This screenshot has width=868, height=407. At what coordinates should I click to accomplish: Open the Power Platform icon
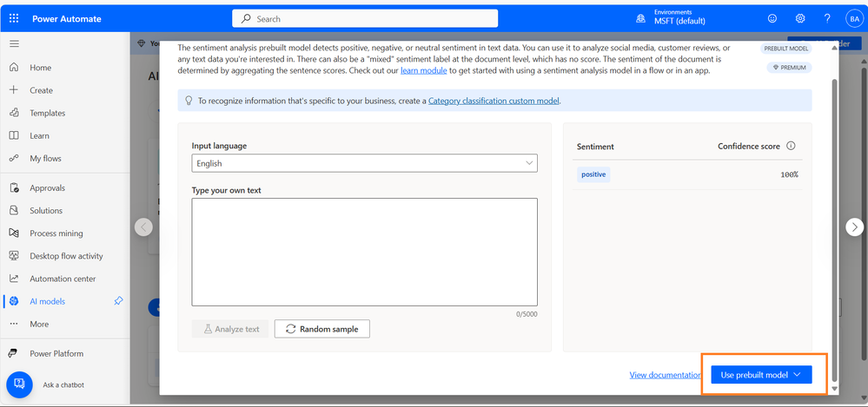click(15, 354)
